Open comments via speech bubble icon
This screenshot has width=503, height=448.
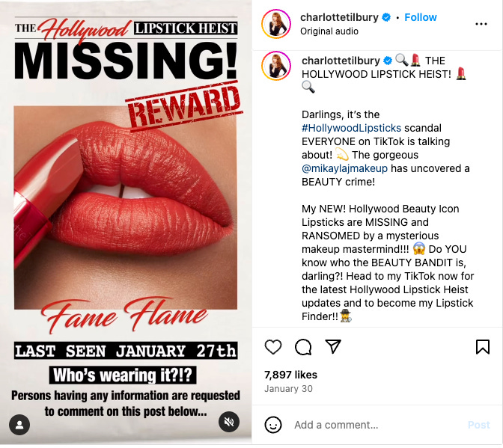point(303,347)
